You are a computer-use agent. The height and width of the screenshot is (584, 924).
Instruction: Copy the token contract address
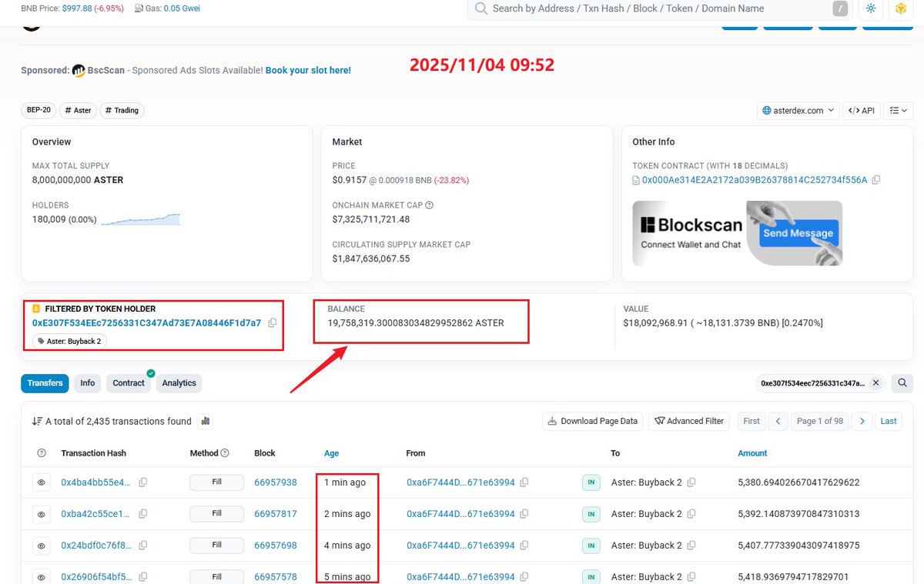[876, 180]
